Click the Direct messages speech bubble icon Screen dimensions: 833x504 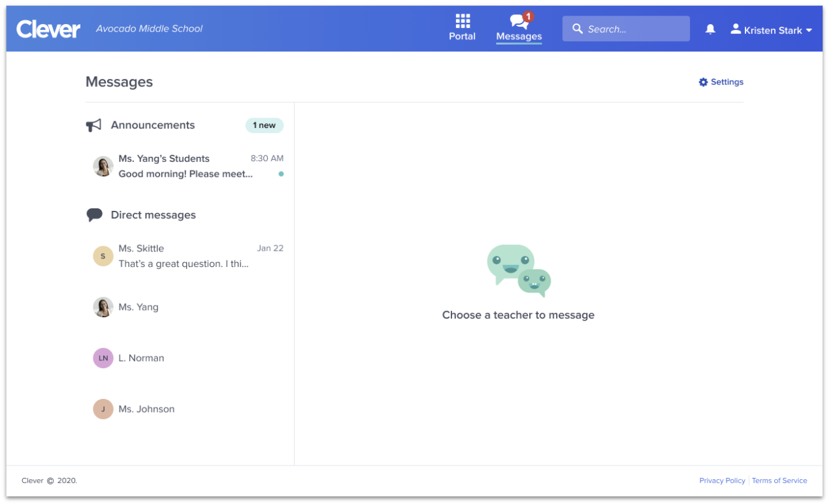point(94,215)
